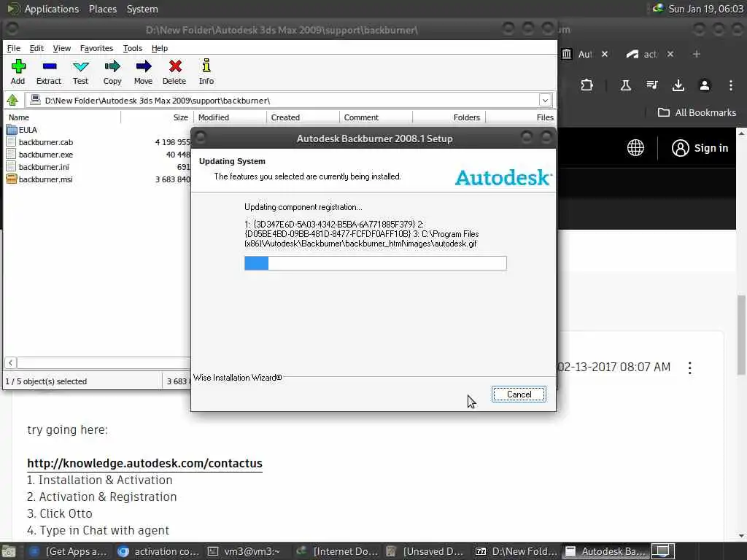Screen dimensions: 747x560
Task: Sort by the Name column header
Action: point(63,117)
